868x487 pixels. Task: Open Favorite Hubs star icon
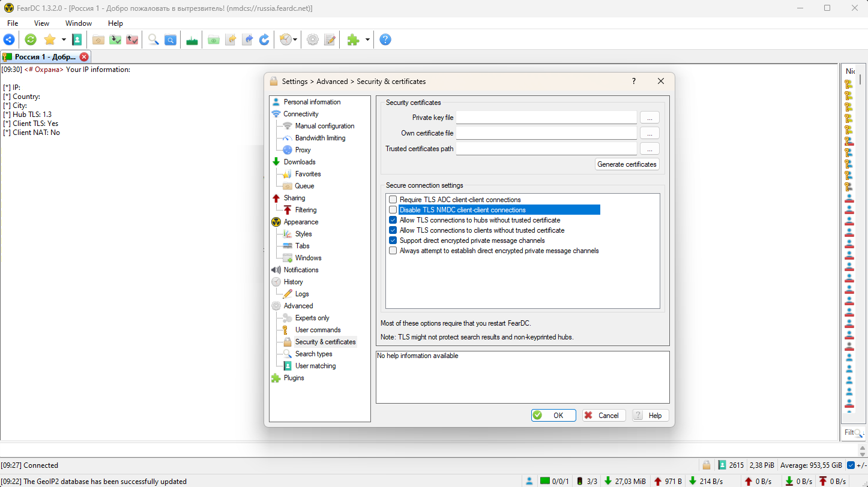[50, 40]
